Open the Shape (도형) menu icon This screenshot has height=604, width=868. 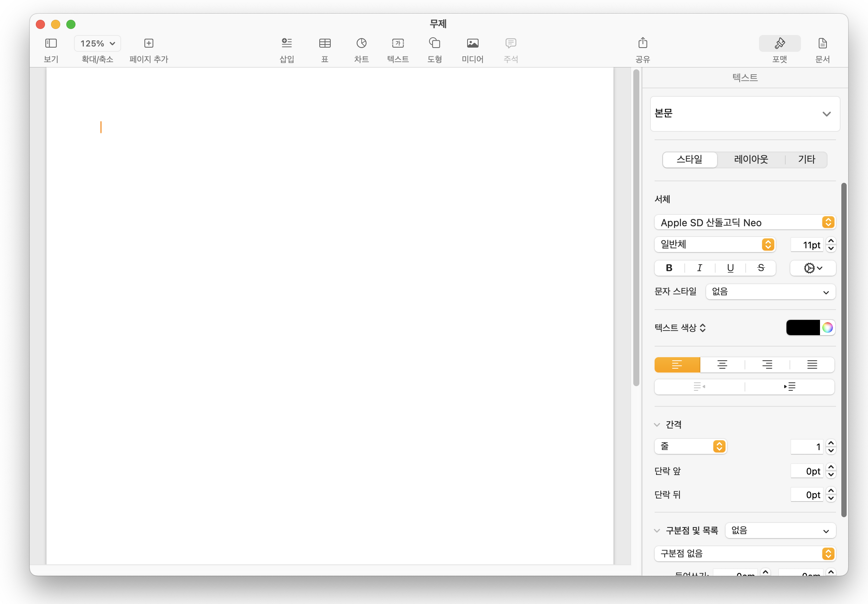(434, 43)
